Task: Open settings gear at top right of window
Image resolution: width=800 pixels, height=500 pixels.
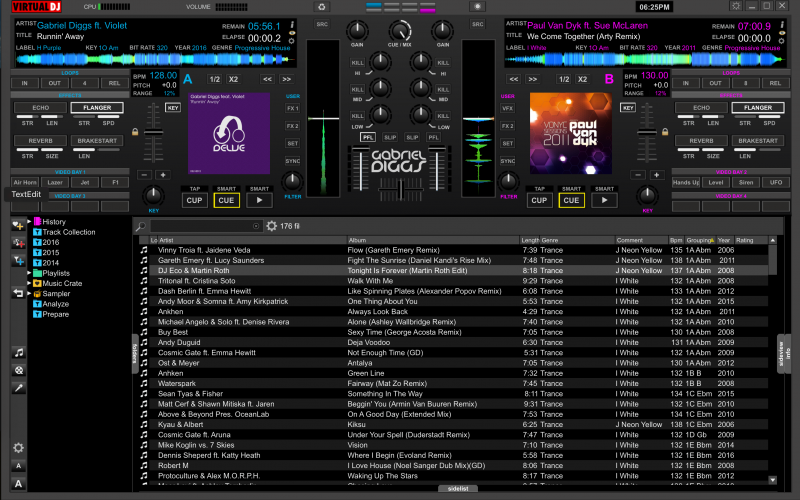Action: click(736, 6)
